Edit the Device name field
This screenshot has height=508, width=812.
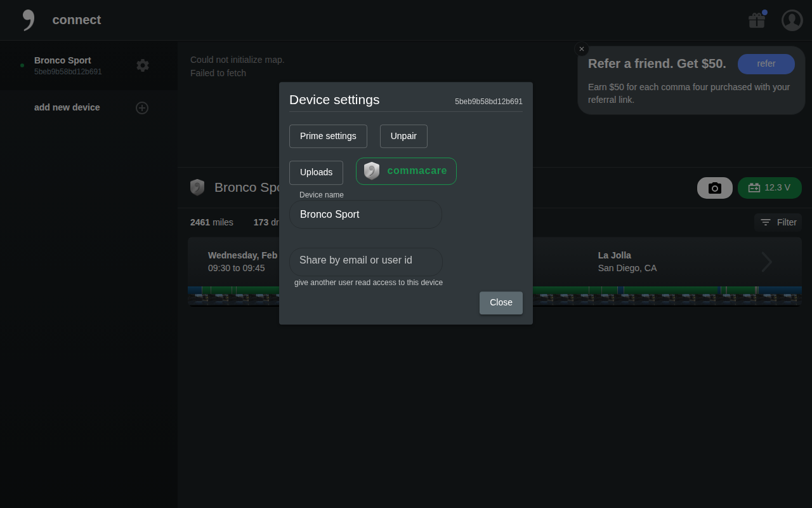tap(365, 215)
